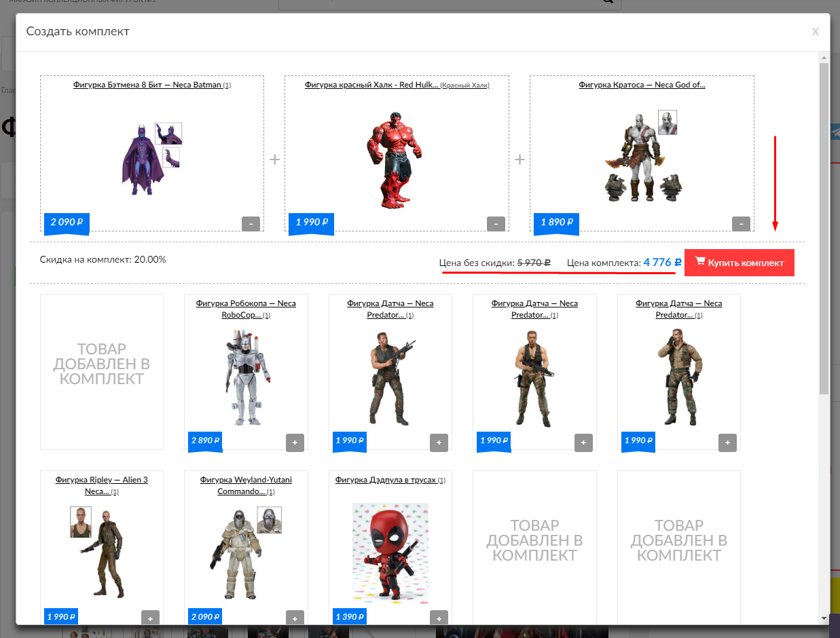
Task: Open Фигурка Робокопа Neca RoboCop link
Action: click(246, 309)
